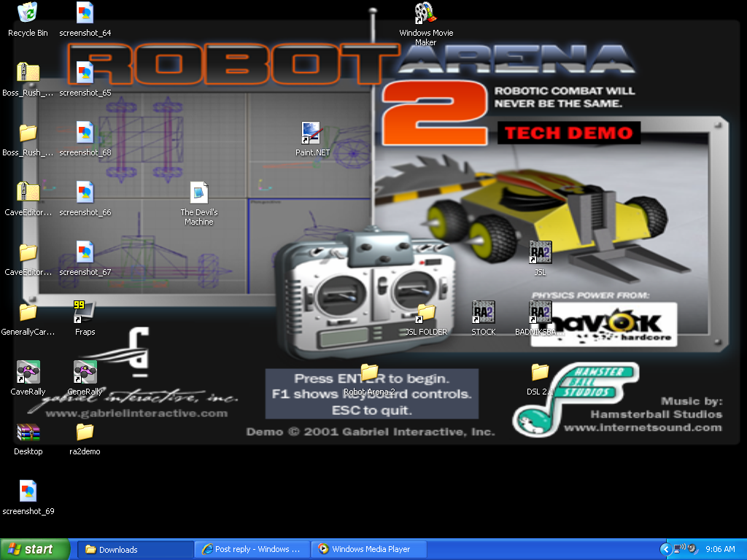This screenshot has width=747, height=560.
Task: Select the JSL FOLDER shortcut
Action: coord(425,312)
